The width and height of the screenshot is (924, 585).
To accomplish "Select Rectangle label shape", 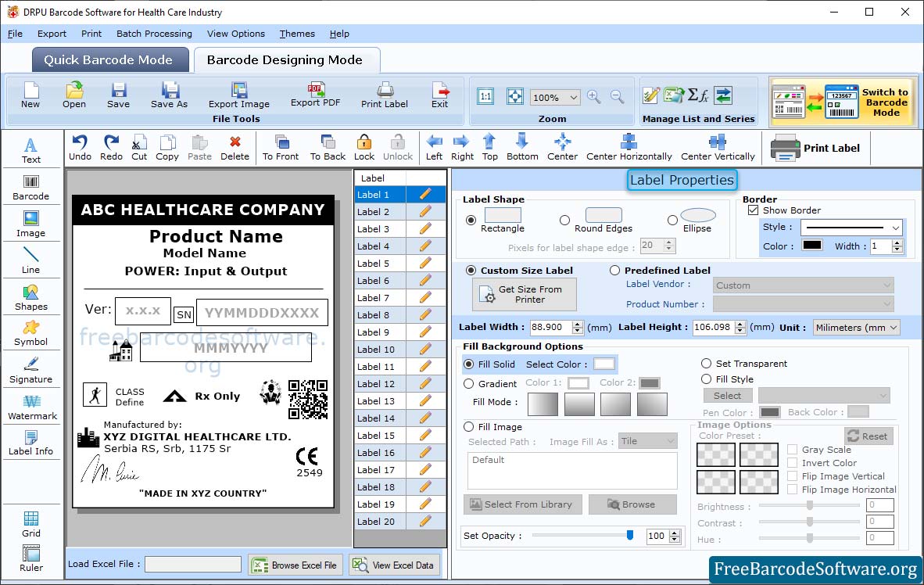I will click(x=471, y=220).
